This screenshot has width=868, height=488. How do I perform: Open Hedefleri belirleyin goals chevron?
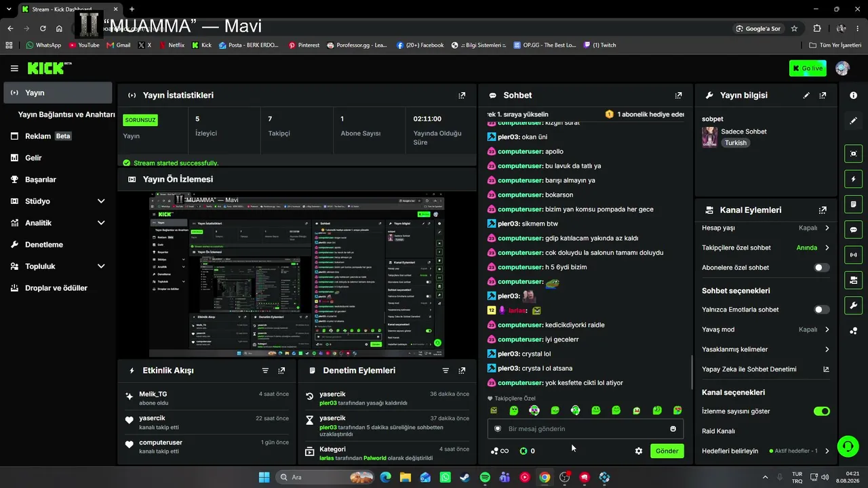(827, 451)
